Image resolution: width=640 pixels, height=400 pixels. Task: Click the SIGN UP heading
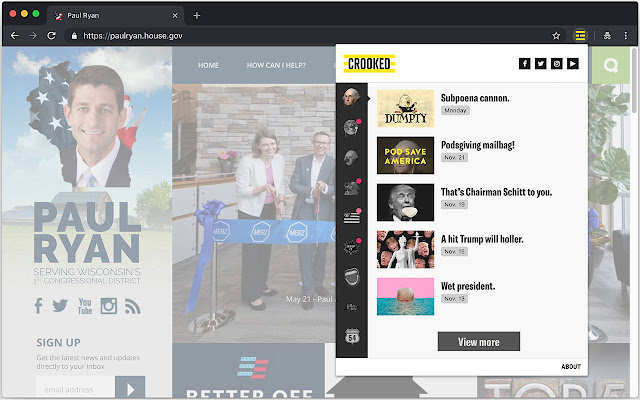(58, 342)
